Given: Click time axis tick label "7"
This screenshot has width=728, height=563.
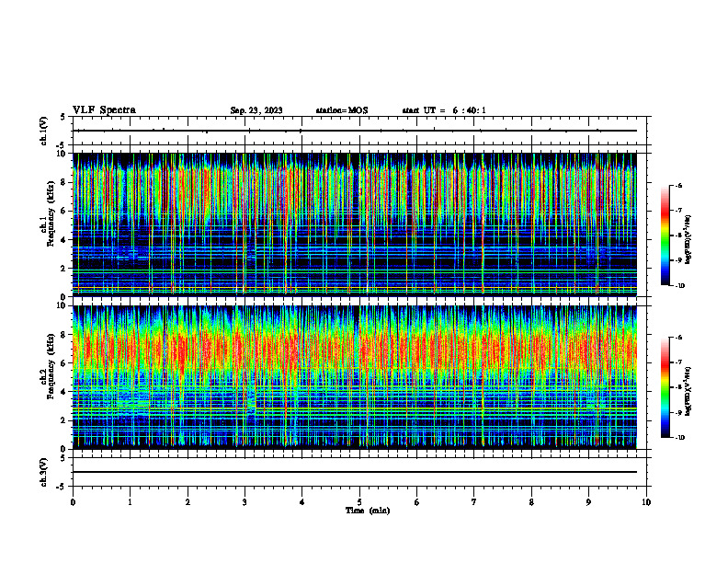Looking at the screenshot, I should click(474, 502).
